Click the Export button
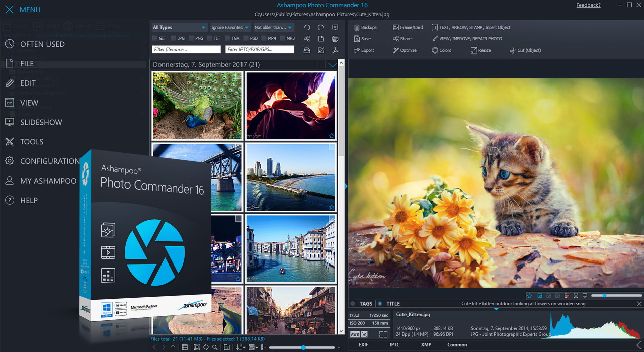This screenshot has width=644, height=352. (x=364, y=50)
